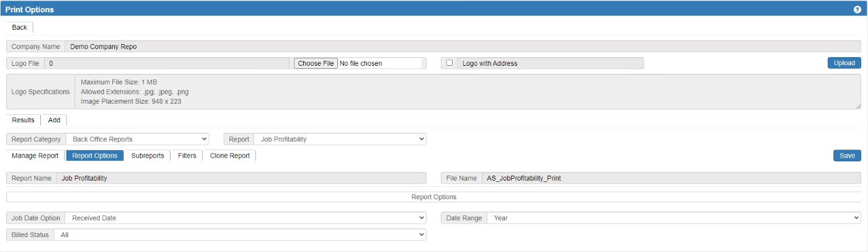Open the Subreports tab
Viewport: 868px width, 252px height.
(148, 156)
